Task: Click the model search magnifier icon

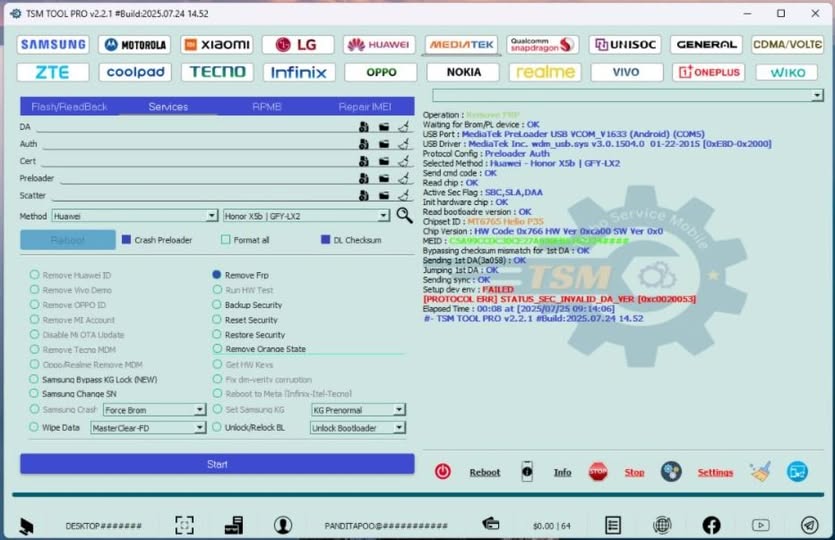Action: click(405, 215)
